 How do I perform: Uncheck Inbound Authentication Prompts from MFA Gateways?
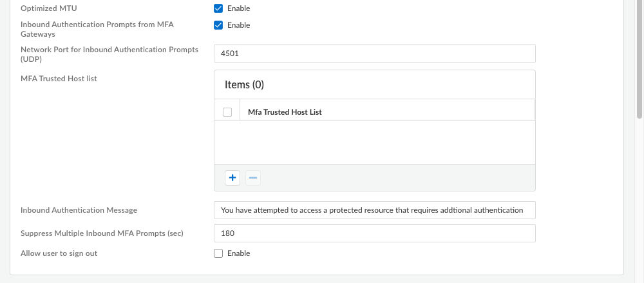(x=218, y=25)
